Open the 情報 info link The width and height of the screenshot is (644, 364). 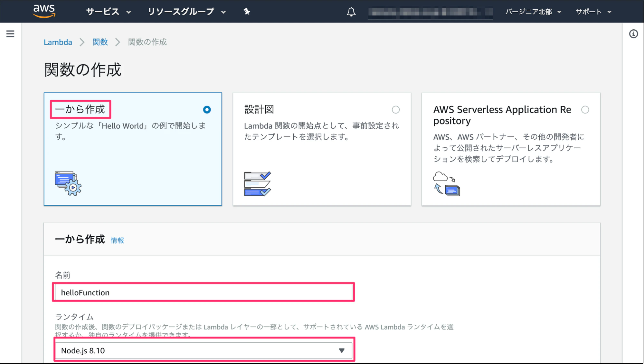(117, 240)
